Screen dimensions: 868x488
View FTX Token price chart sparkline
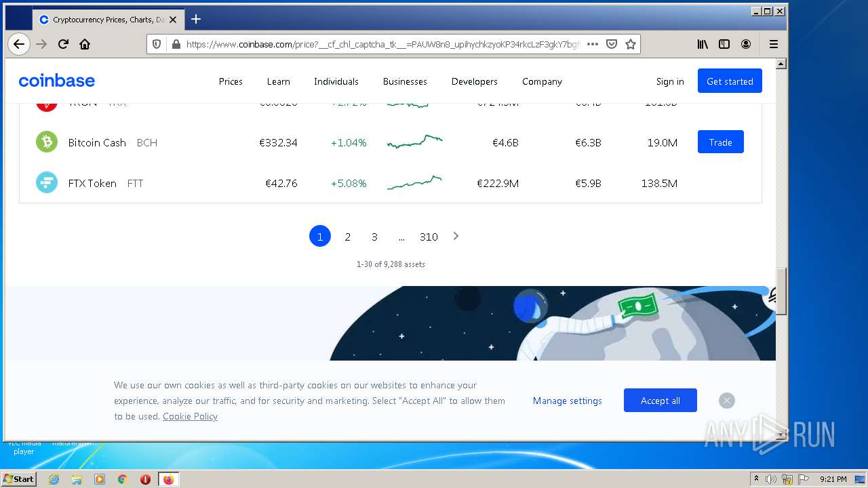(x=414, y=182)
